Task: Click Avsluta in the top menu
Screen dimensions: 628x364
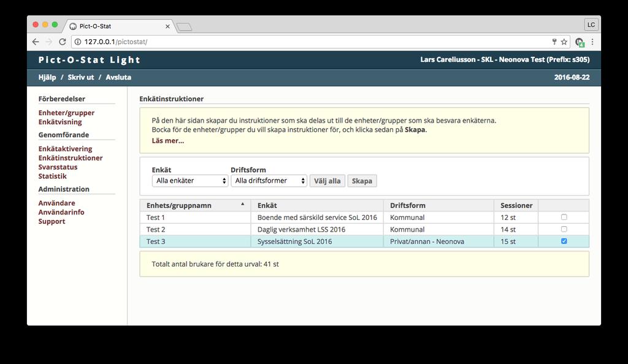Action: (x=118, y=77)
